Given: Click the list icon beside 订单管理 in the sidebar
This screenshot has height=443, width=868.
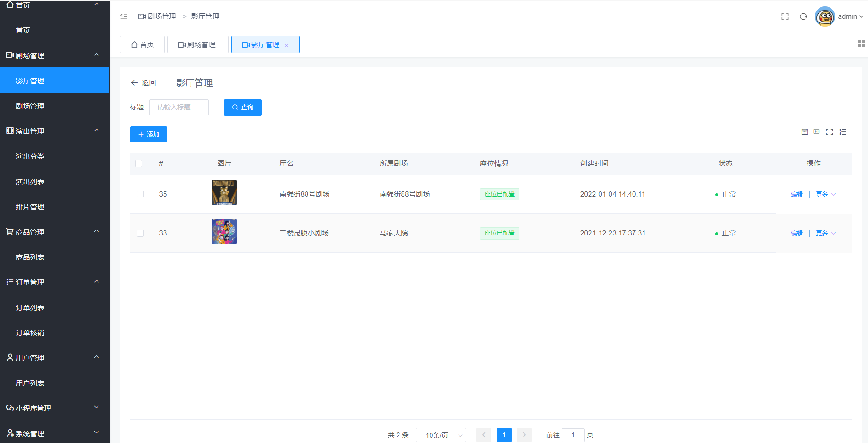Looking at the screenshot, I should click(x=10, y=282).
